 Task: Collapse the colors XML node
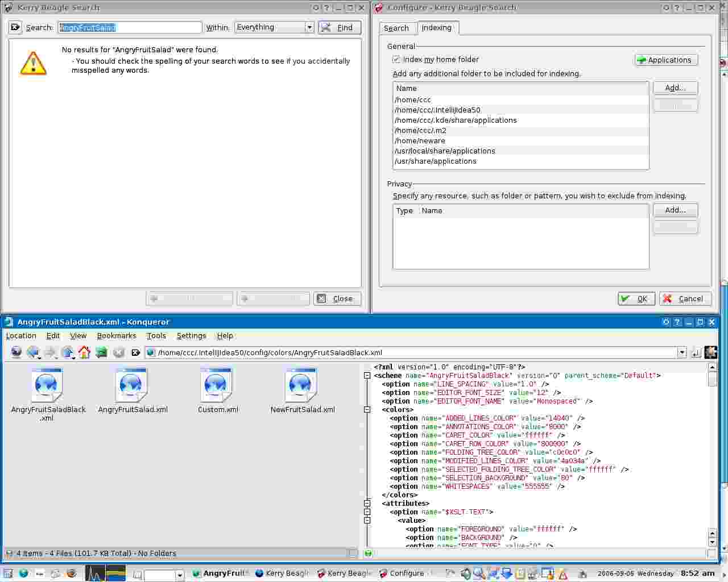pos(367,410)
